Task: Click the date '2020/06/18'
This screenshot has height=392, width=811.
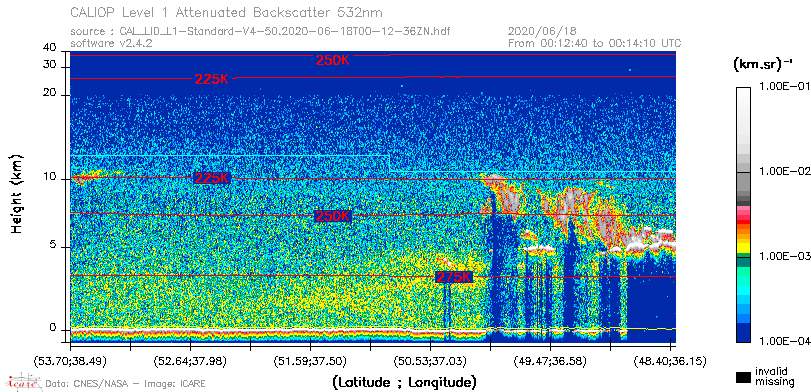Action: 542,32
